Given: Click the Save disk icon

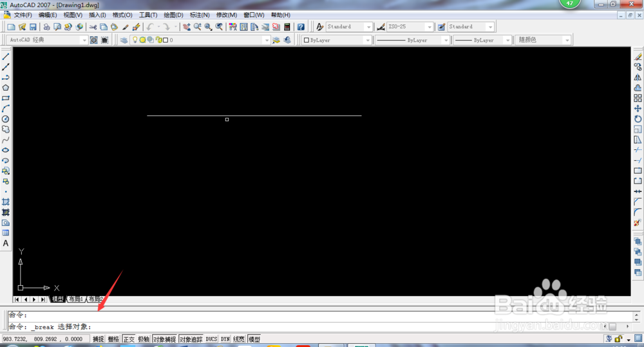Looking at the screenshot, I should pyautogui.click(x=33, y=26).
